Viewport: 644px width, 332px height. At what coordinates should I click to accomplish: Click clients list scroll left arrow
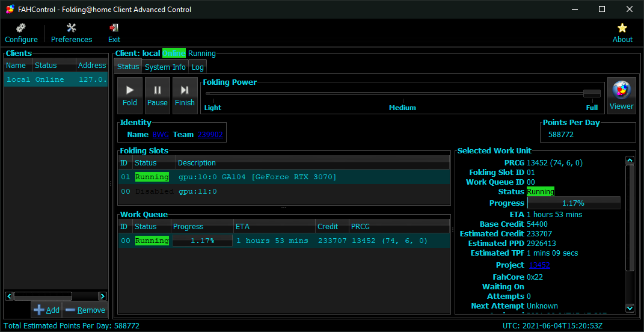[x=9, y=296]
